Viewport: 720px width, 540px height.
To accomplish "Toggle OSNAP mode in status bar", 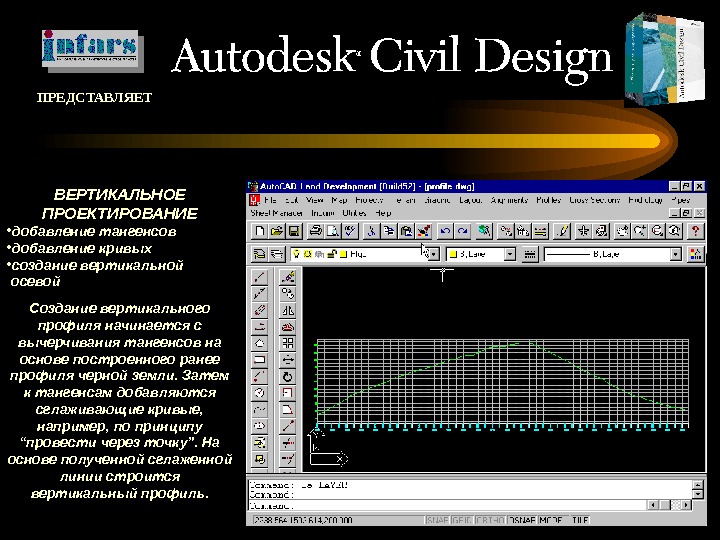I will [x=521, y=520].
